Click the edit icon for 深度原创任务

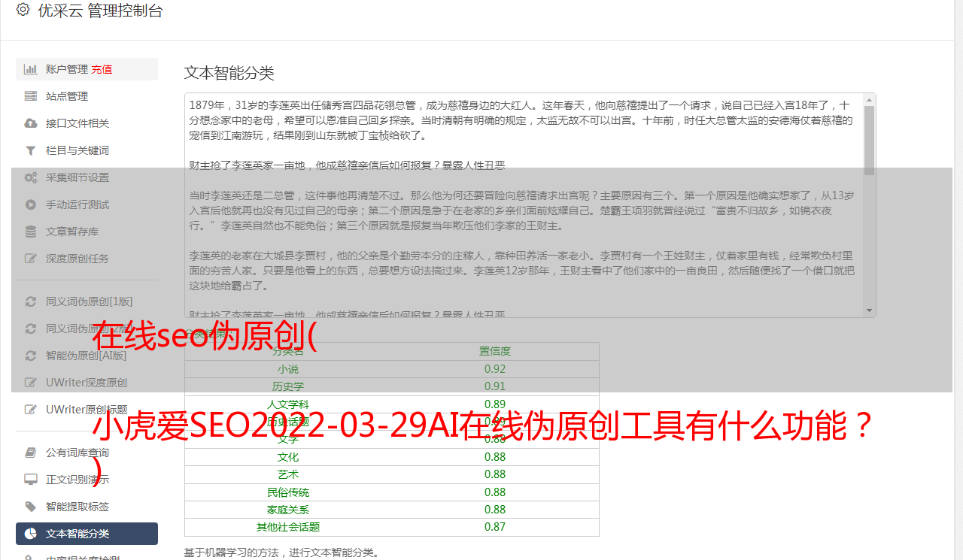[x=31, y=259]
